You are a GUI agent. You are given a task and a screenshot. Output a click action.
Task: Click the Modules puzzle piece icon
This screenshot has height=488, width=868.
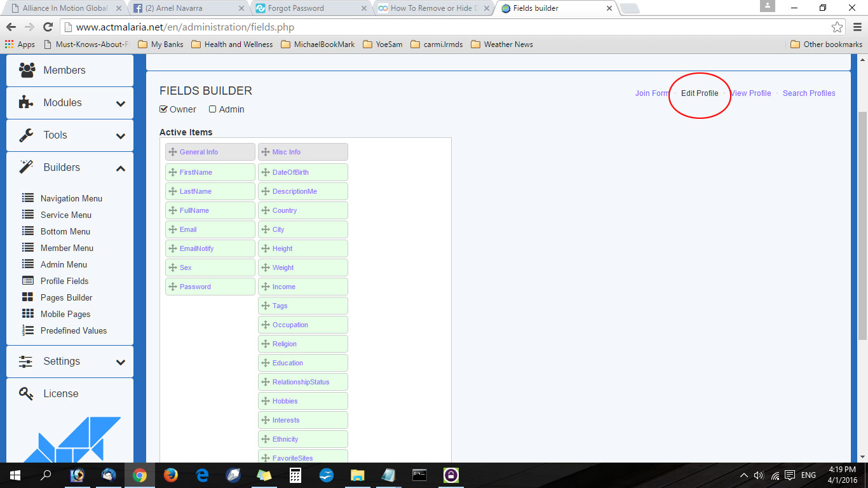(27, 102)
